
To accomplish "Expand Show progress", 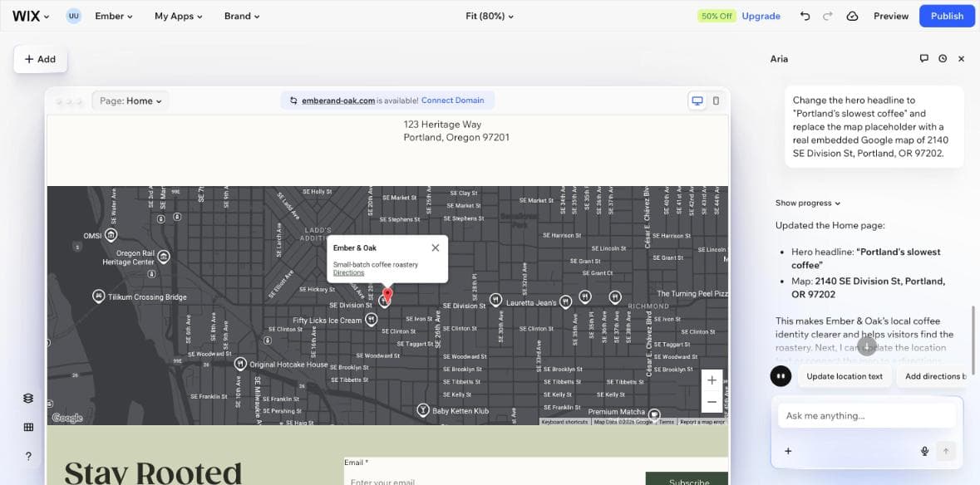I will pyautogui.click(x=807, y=203).
